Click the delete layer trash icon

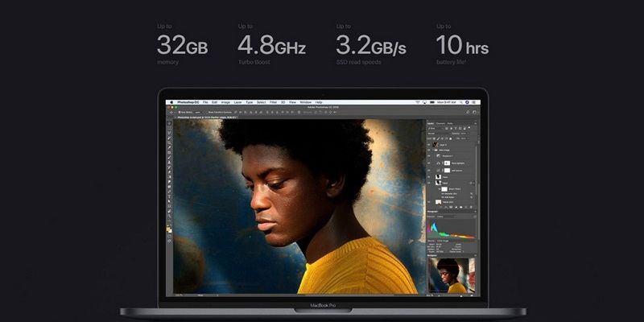(x=471, y=207)
